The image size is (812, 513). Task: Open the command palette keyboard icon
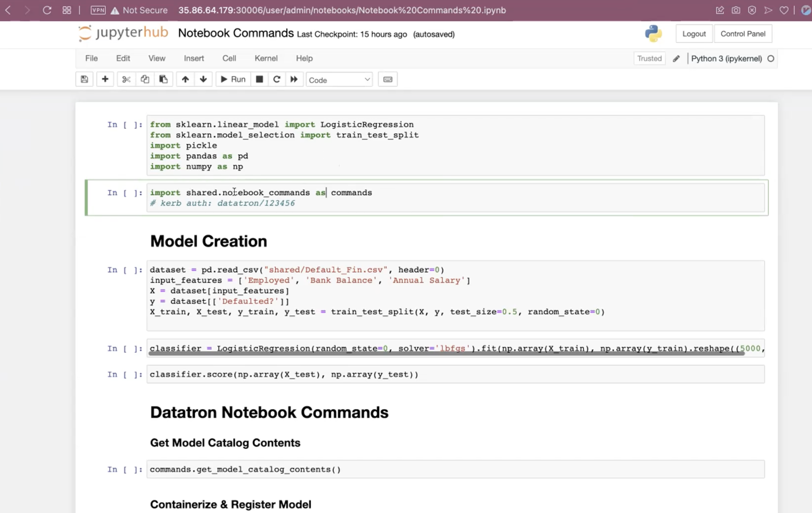(x=387, y=79)
